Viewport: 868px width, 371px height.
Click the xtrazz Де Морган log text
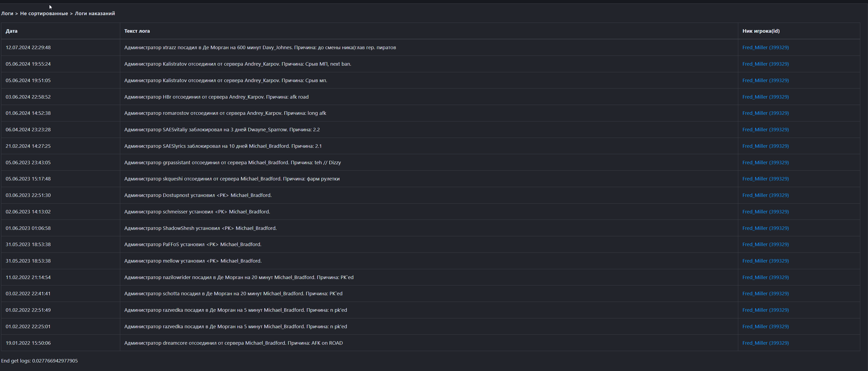260,48
